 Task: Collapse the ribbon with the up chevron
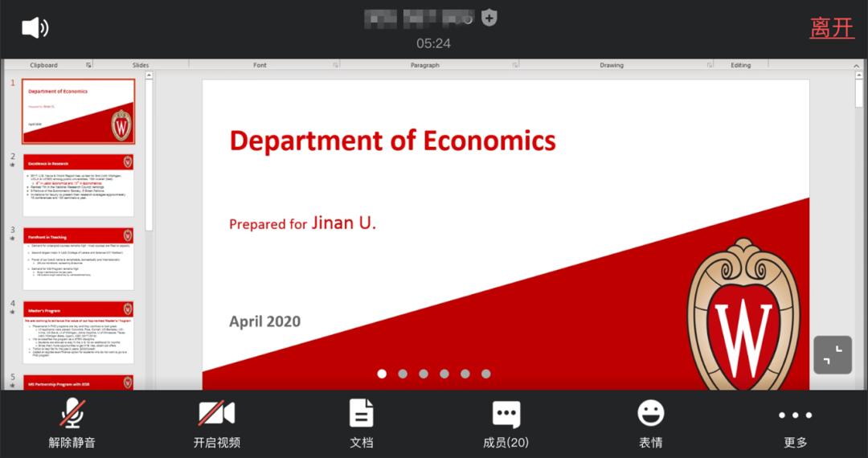857,65
